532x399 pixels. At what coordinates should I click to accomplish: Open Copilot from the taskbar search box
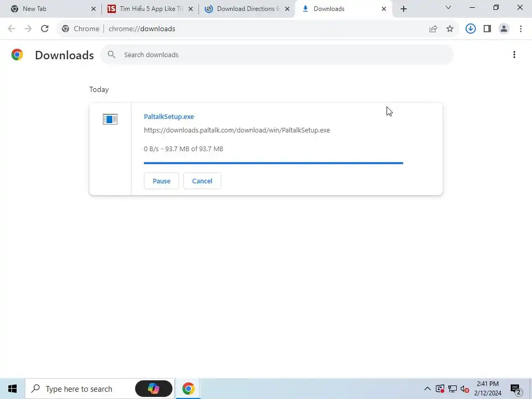click(154, 389)
